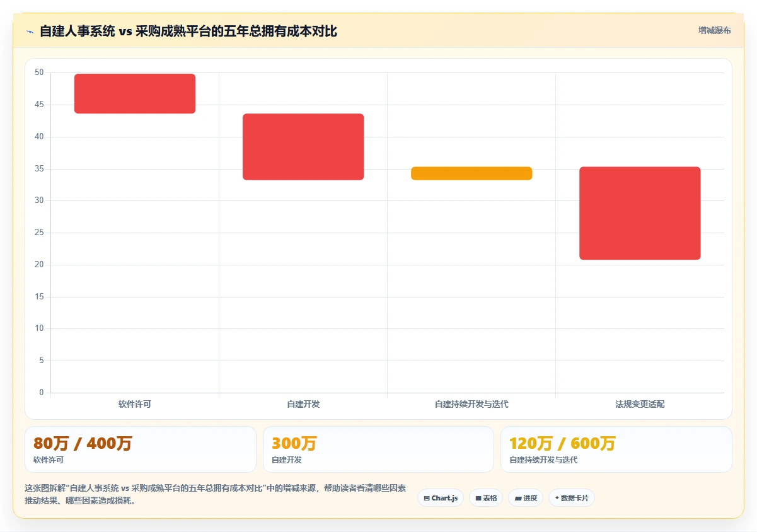Click the y-axis value 35
The width and height of the screenshot is (757, 532).
[x=39, y=168]
